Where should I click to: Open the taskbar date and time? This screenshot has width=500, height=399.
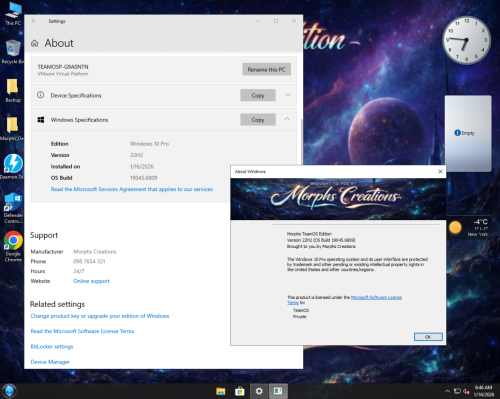click(x=484, y=391)
